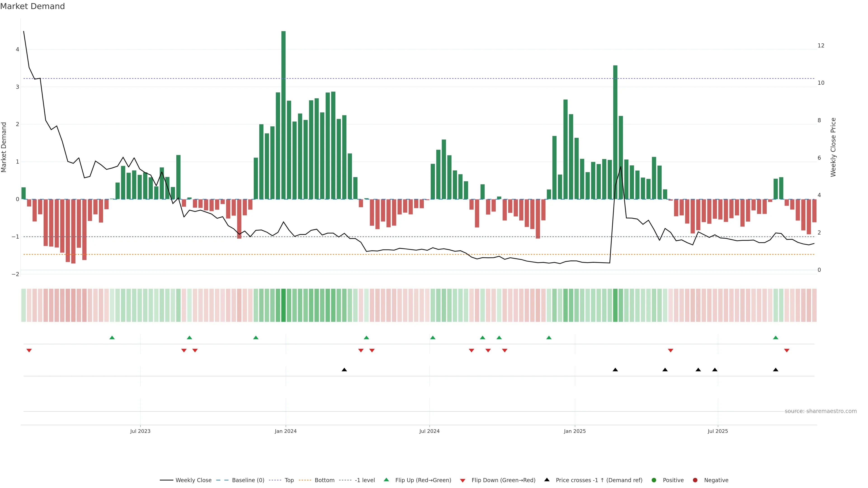Image resolution: width=868 pixels, height=488 pixels.
Task: Click the black triangle Price crosses legend icon
Action: (547, 480)
